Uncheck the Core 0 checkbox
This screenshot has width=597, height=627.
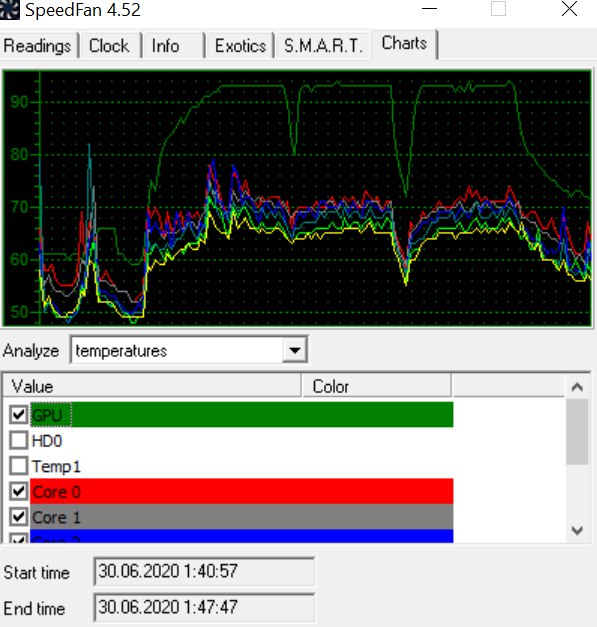(x=19, y=491)
